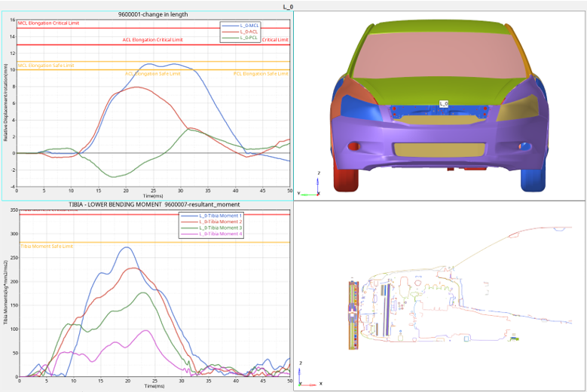Click the MCL Elongation Critical Limit label
The image size is (587, 392).
coord(48,23)
